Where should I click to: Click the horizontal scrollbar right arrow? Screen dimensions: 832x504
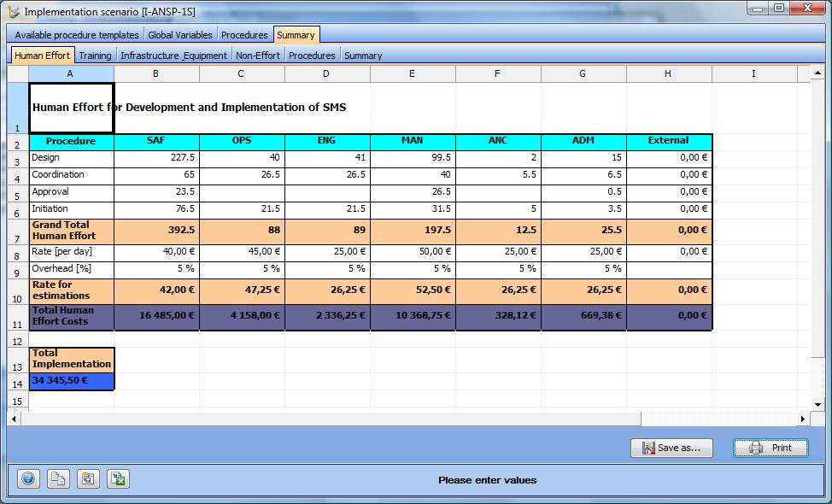pyautogui.click(x=803, y=419)
